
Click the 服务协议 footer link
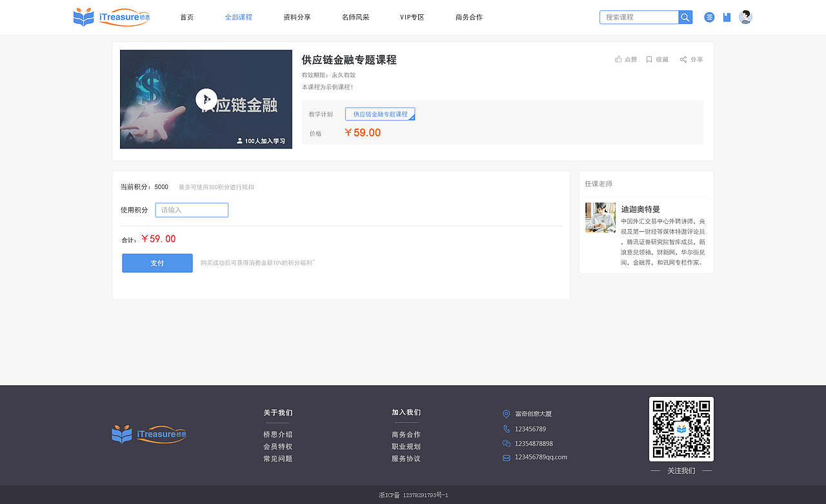click(x=405, y=459)
